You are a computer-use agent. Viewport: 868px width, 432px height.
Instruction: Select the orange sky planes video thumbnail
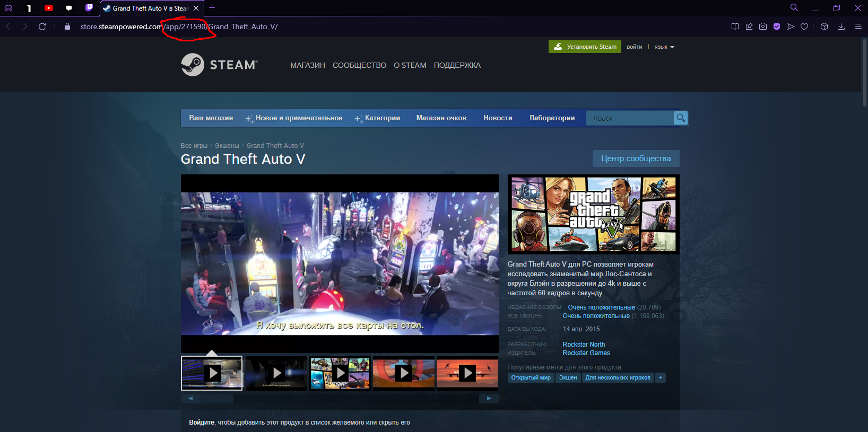click(467, 373)
